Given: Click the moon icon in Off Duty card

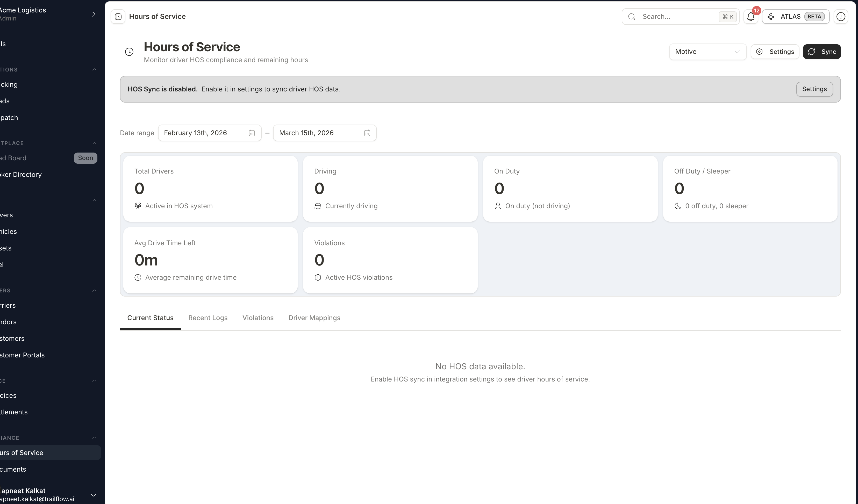Looking at the screenshot, I should (x=677, y=206).
